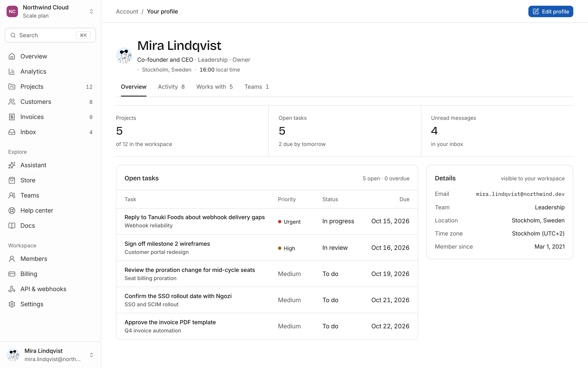Screen dimensions: 588x368
Task: Click Mira Lindqvist's profile header avatar
Action: click(124, 55)
